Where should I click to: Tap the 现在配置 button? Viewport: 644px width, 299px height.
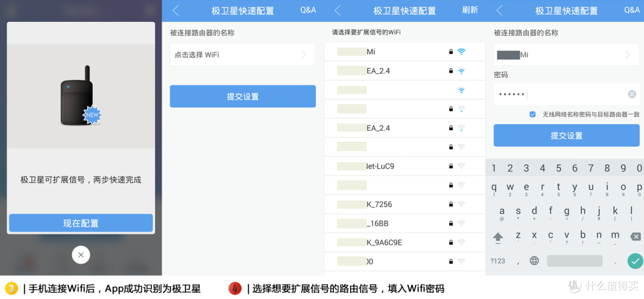81,223
